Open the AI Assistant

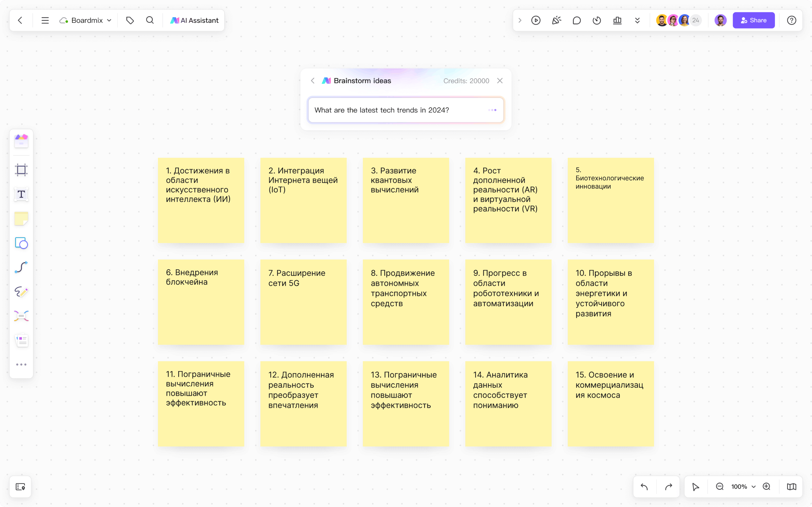tap(194, 20)
